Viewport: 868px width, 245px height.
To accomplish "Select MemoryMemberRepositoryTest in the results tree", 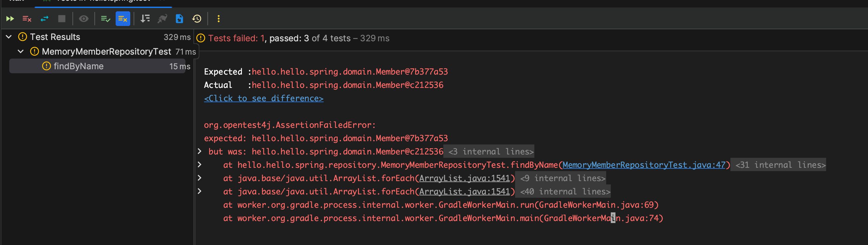I will [x=106, y=52].
